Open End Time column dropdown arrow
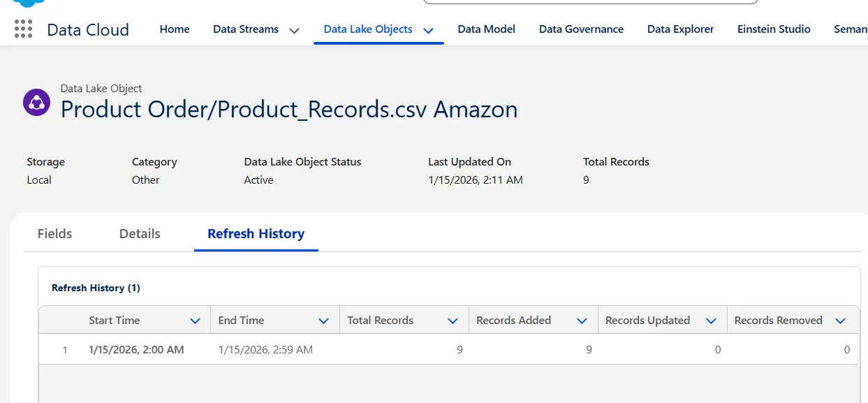This screenshot has width=868, height=403. 323,321
